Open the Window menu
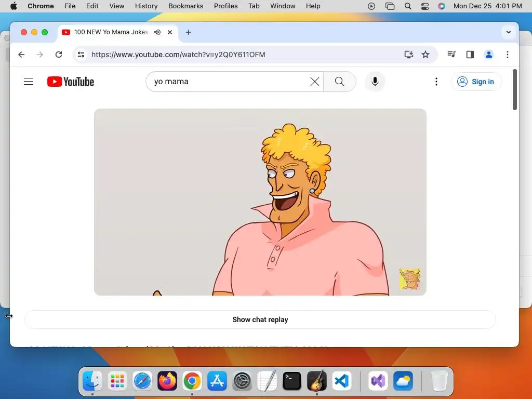Image resolution: width=532 pixels, height=399 pixels. 283,6
